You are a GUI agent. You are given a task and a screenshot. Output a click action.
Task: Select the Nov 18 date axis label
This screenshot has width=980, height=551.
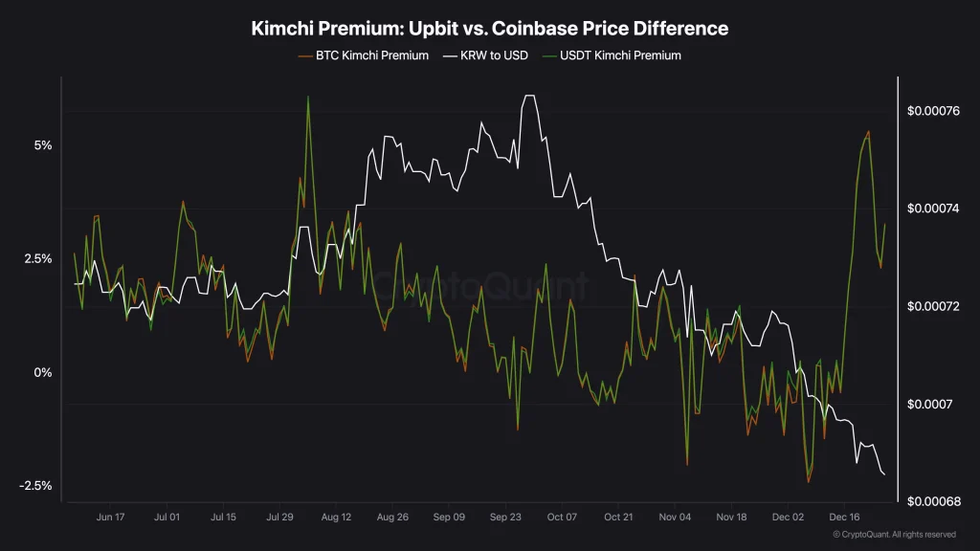point(731,518)
